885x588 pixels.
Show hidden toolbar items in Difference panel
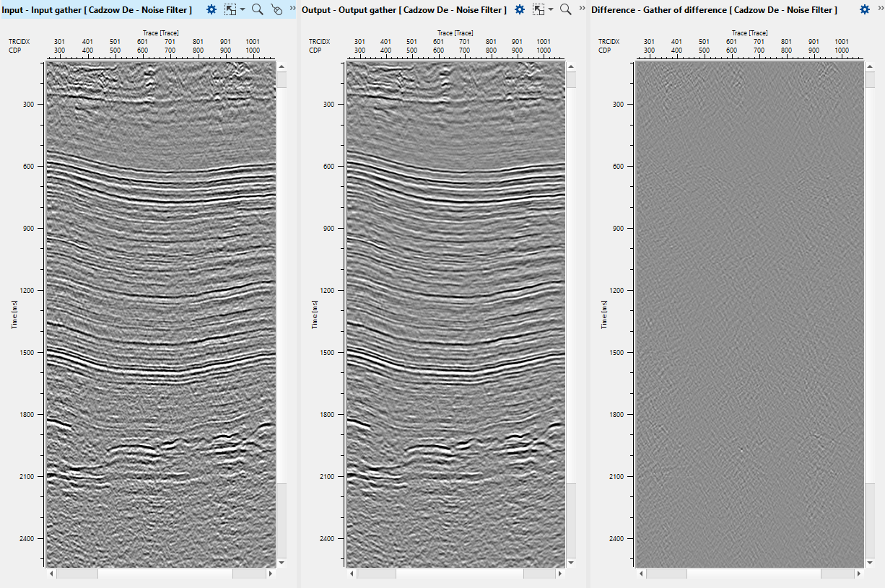click(880, 7)
